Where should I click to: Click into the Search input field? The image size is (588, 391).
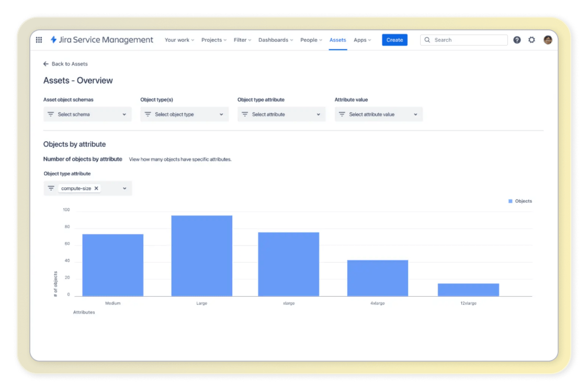tap(468, 40)
